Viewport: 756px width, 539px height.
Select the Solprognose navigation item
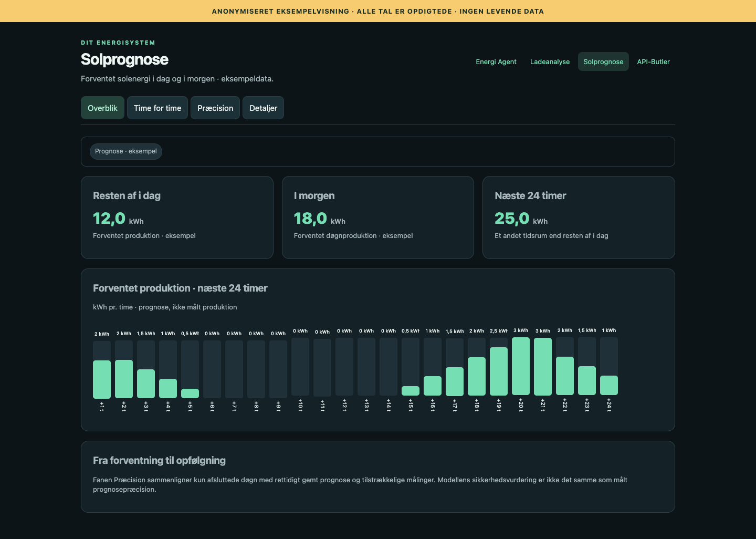point(603,61)
